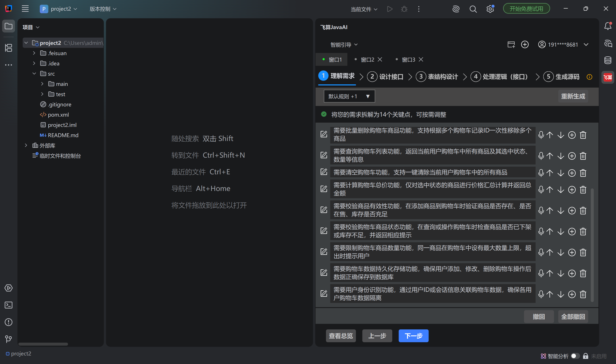Screen dimensions: 616x364
Task: Open the AI chat tool window on right strip
Action: pyautogui.click(x=608, y=43)
